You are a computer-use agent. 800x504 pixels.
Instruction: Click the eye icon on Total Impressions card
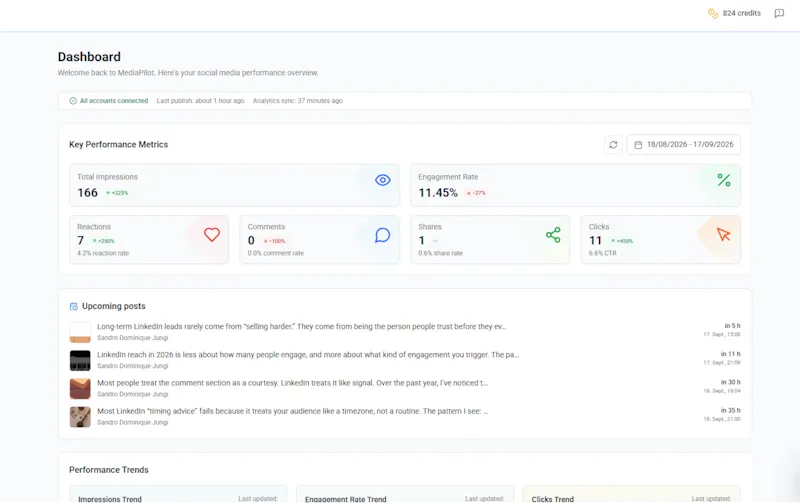(x=383, y=180)
